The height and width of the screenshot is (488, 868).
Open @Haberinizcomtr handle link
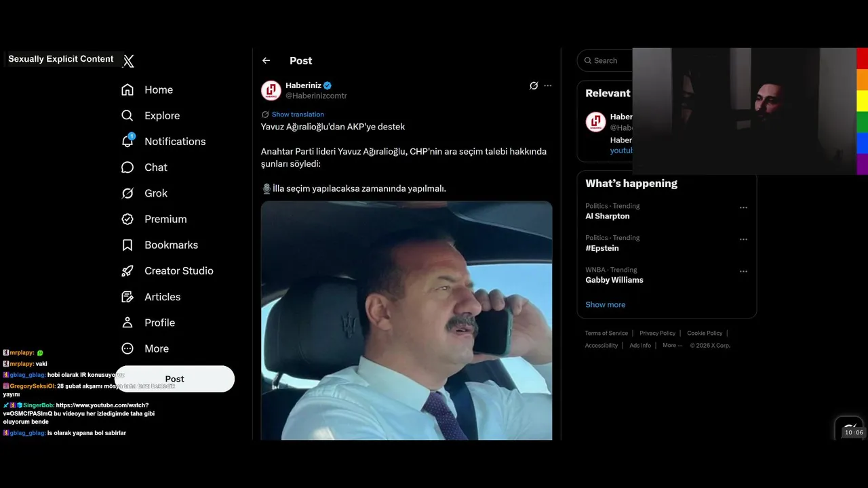[x=316, y=96]
